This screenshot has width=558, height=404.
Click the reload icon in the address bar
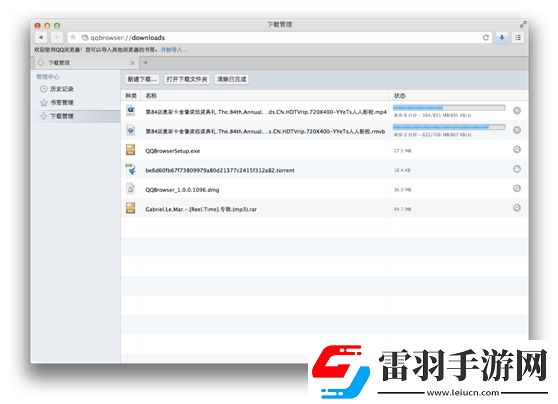point(486,37)
